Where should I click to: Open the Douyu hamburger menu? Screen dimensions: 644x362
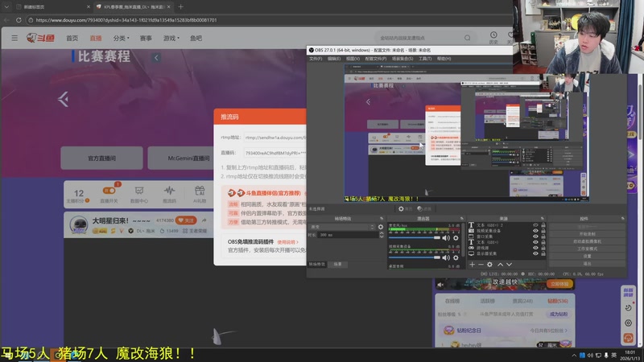click(14, 38)
